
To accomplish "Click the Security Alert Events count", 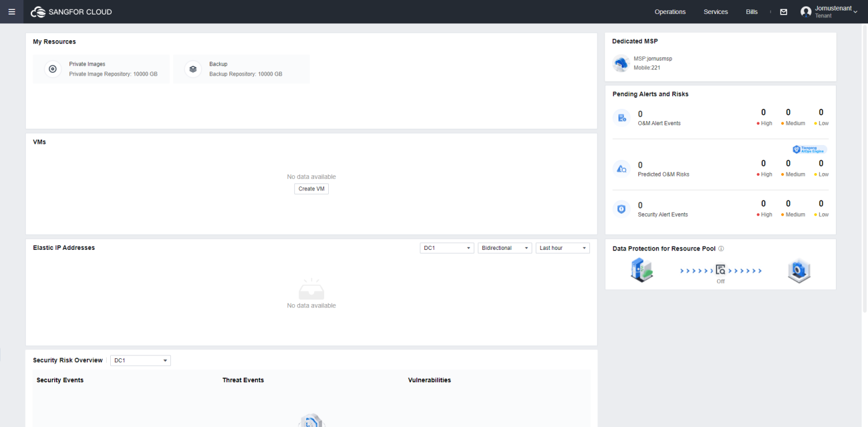I will [x=640, y=205].
